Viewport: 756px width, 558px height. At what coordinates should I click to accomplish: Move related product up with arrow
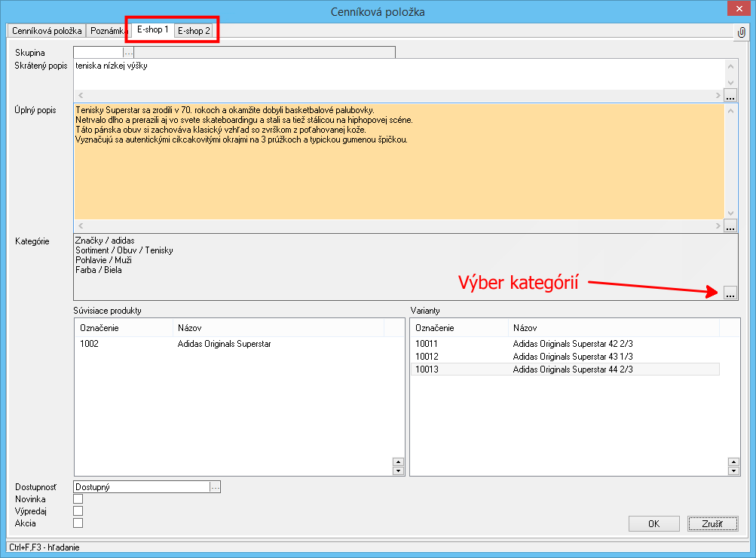click(x=399, y=462)
